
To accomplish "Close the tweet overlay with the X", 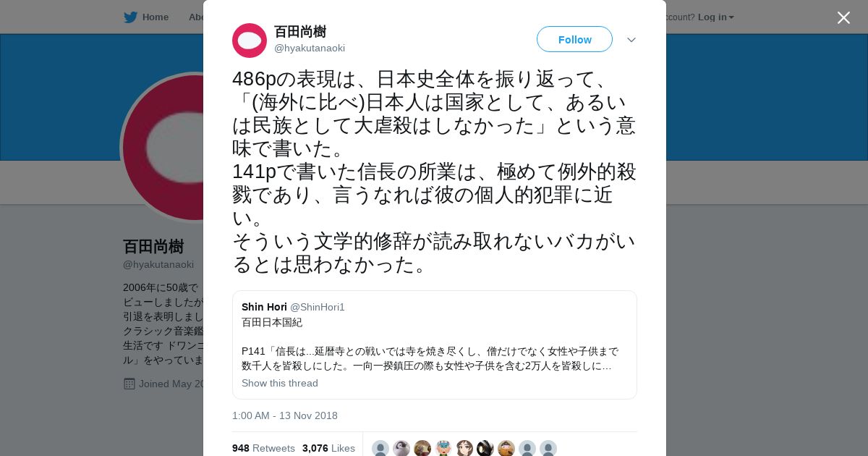I will tap(843, 17).
